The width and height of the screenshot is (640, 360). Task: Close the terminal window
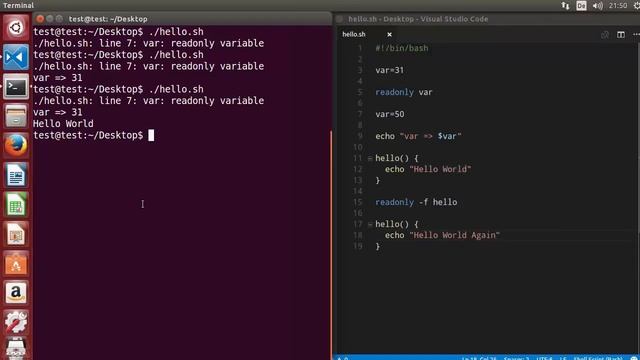point(40,19)
